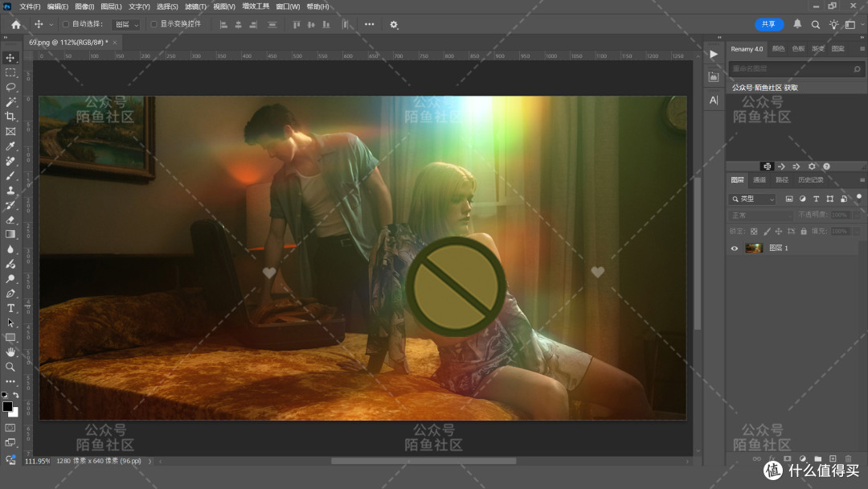The width and height of the screenshot is (868, 489).
Task: Enable Show Transform Controls checkbox
Action: (x=154, y=24)
